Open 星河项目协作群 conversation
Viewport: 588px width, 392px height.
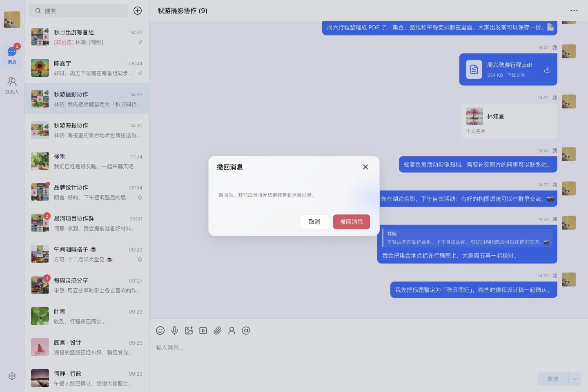tap(87, 223)
